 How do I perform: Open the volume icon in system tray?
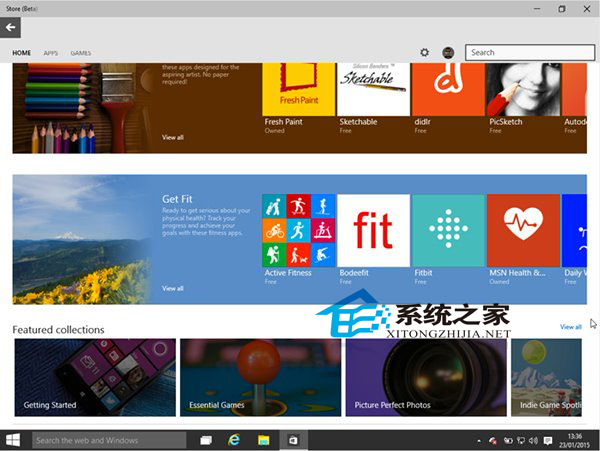(x=533, y=441)
